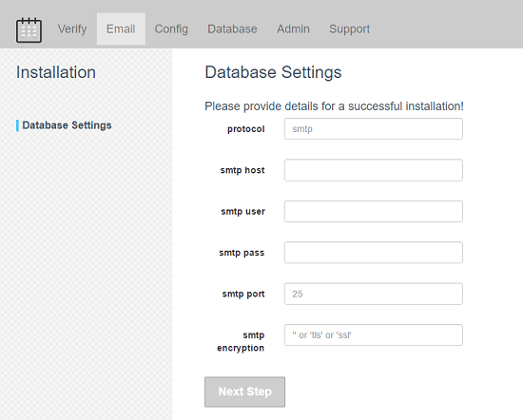Screen dimensions: 523x420
Task: Select Database Settings in the sidebar
Action: [x=67, y=125]
